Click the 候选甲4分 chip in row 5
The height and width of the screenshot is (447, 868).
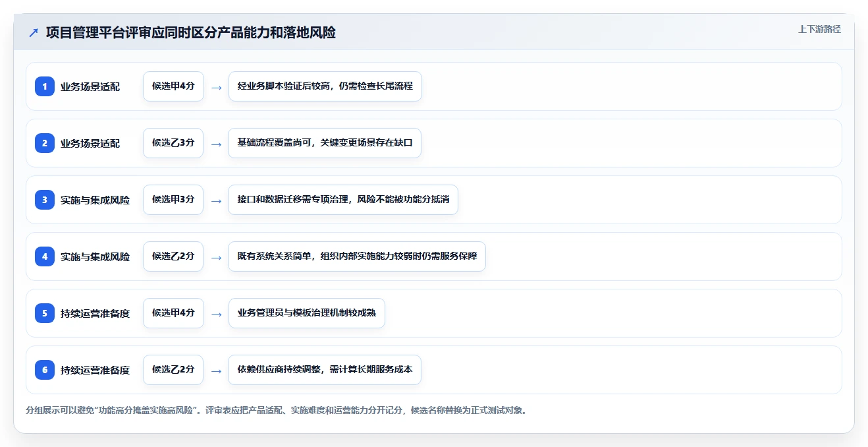[x=173, y=313]
